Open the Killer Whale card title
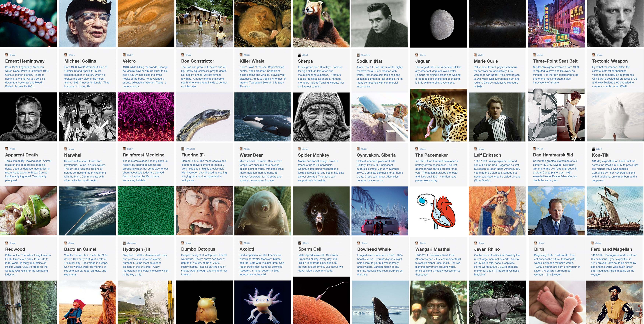 (252, 61)
